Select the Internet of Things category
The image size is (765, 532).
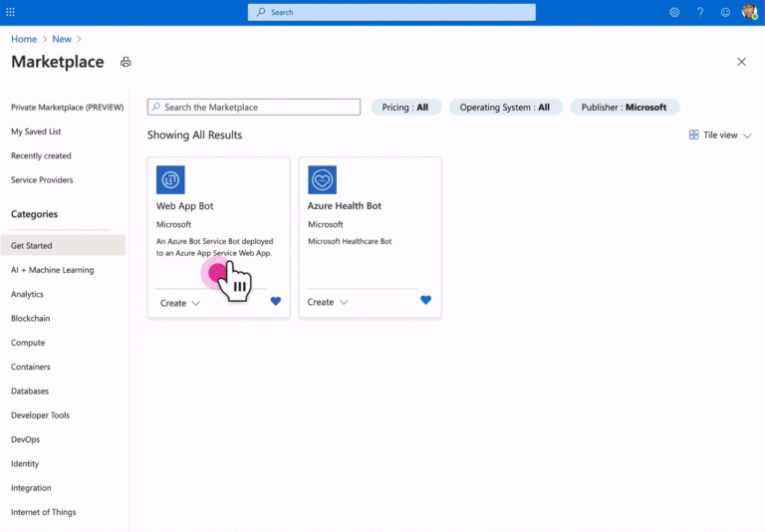(x=44, y=512)
